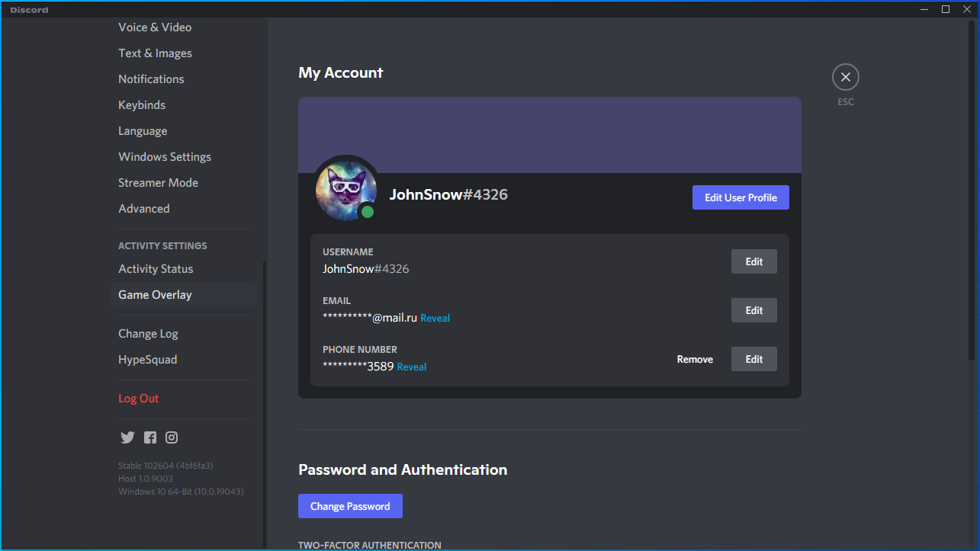Log Out of the Discord account
Screen dimensions: 980x551
[139, 399]
